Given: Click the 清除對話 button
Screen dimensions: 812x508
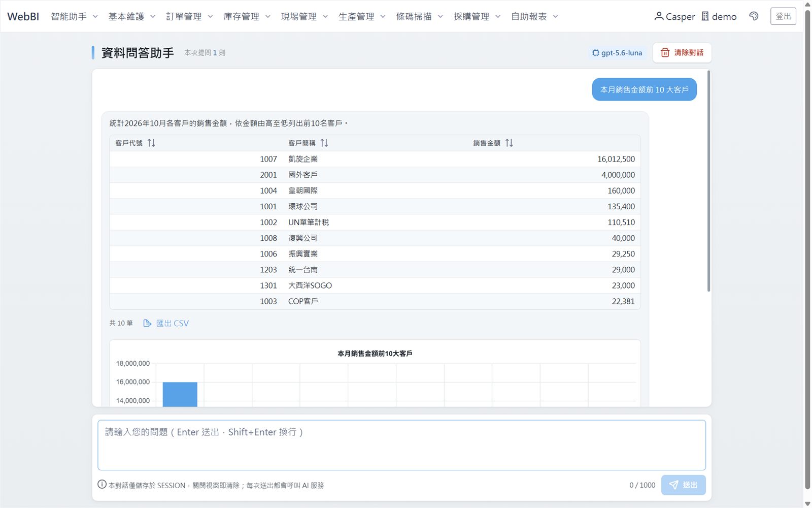Looking at the screenshot, I should point(682,53).
